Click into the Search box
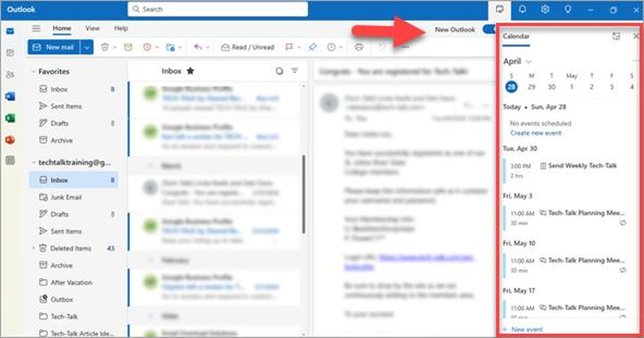This screenshot has width=644, height=338. click(218, 9)
